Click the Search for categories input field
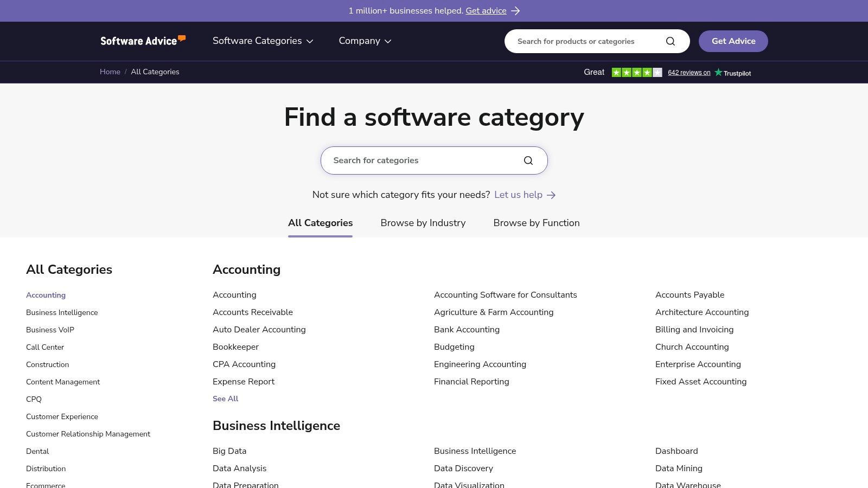 point(423,160)
